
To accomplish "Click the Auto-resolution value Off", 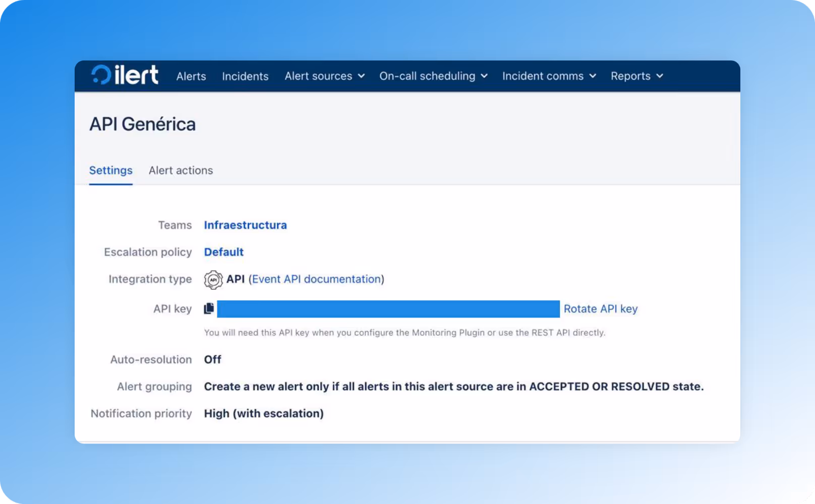I will coord(212,359).
